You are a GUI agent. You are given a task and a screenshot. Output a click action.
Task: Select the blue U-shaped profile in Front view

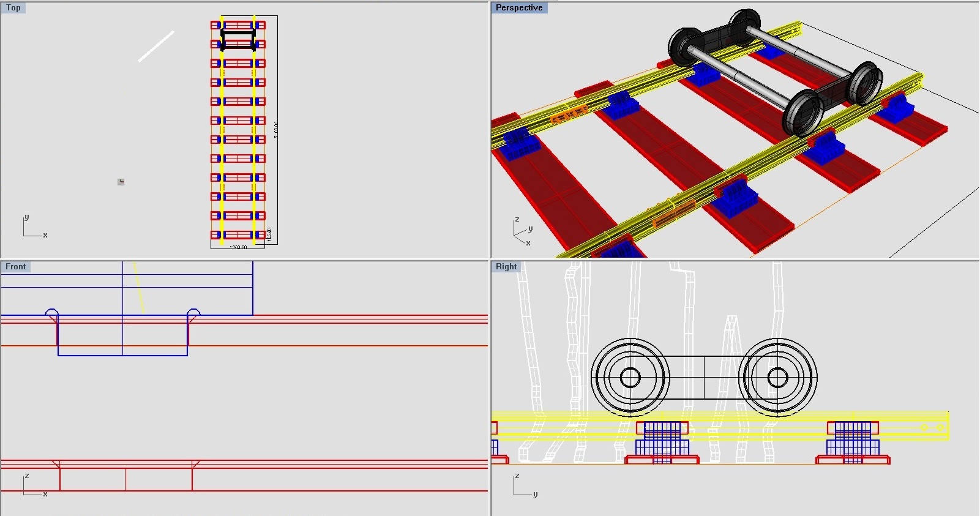point(122,355)
